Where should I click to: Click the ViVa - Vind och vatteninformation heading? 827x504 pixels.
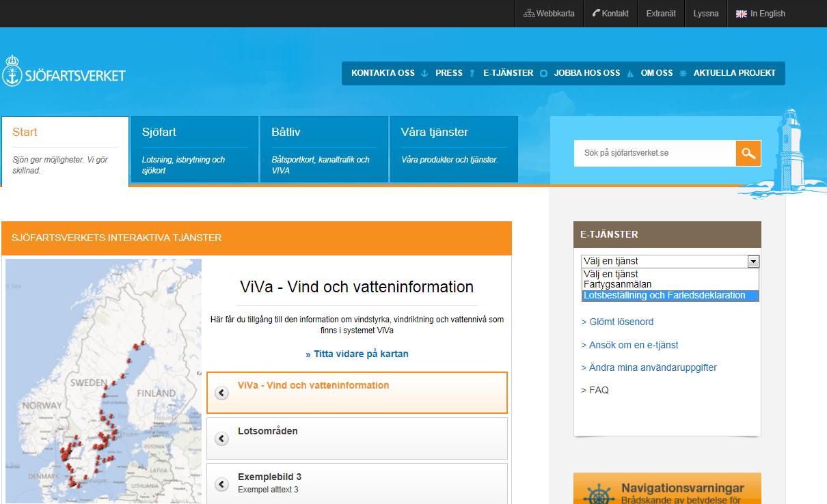point(357,287)
